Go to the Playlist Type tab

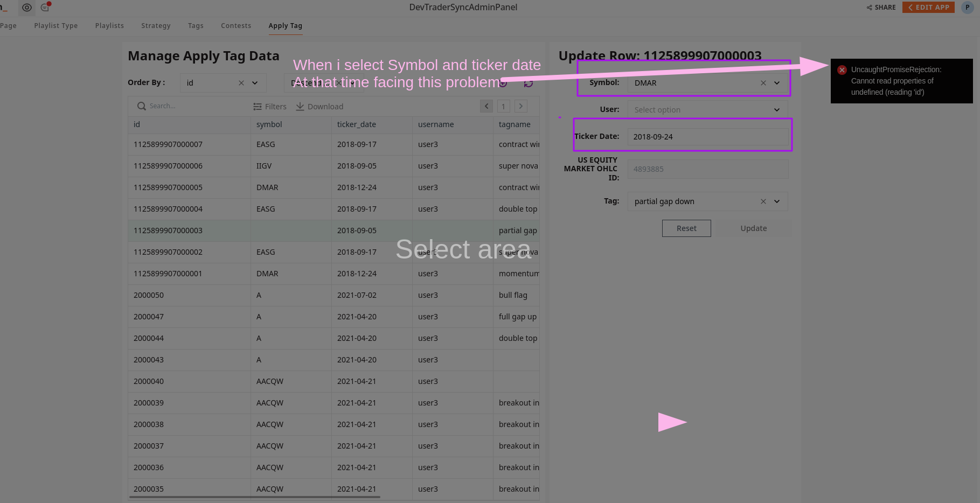coord(55,25)
